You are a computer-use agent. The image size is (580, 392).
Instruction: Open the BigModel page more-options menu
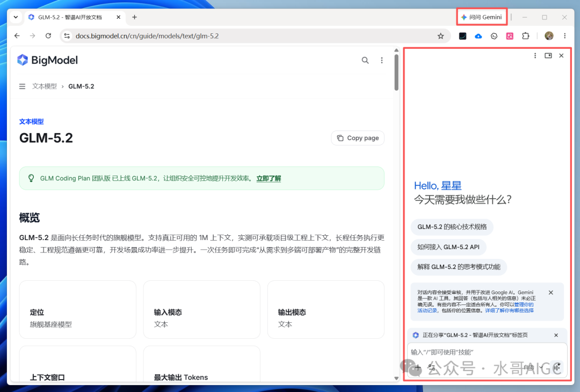click(382, 60)
